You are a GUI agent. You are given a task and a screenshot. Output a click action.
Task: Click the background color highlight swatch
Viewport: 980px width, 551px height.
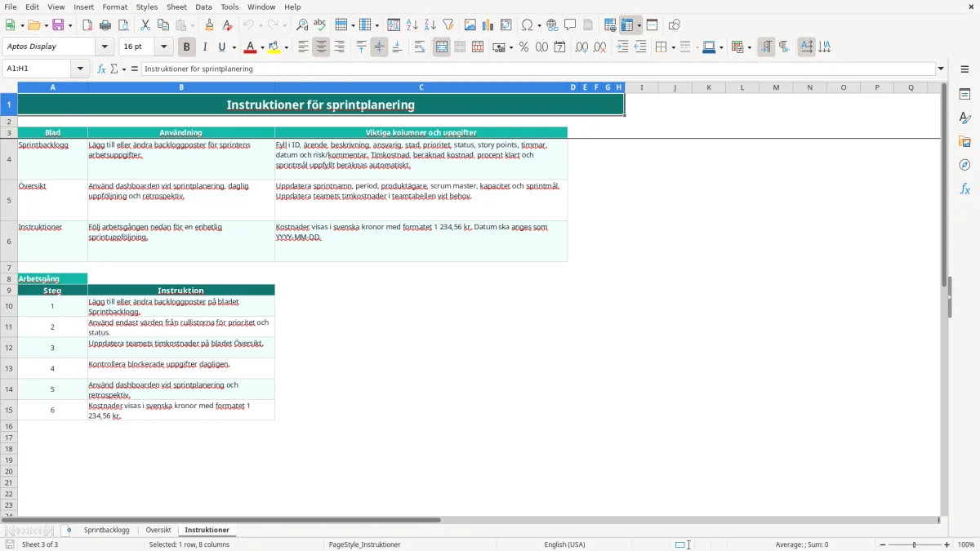[x=274, y=47]
